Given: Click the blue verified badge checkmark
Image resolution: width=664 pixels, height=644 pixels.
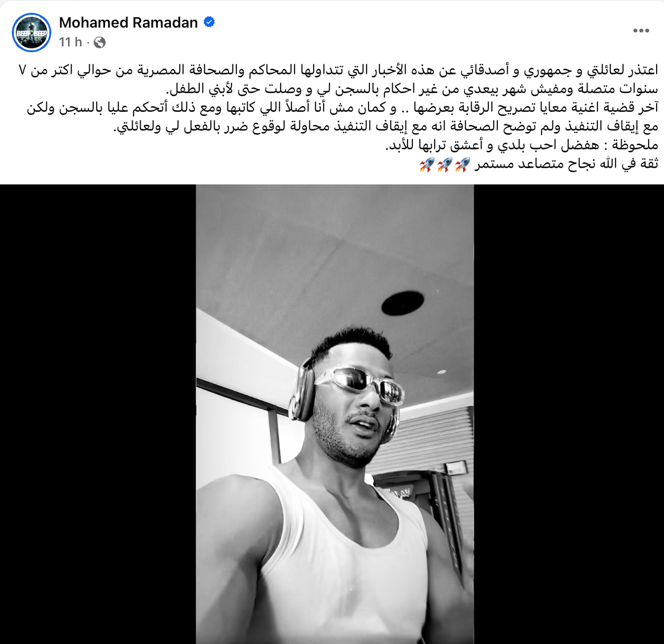Looking at the screenshot, I should pos(209,22).
